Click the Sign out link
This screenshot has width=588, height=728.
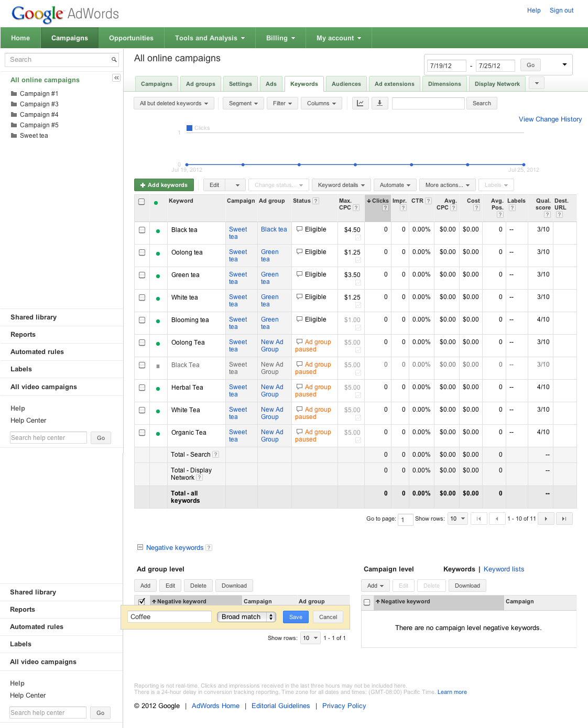pyautogui.click(x=561, y=10)
